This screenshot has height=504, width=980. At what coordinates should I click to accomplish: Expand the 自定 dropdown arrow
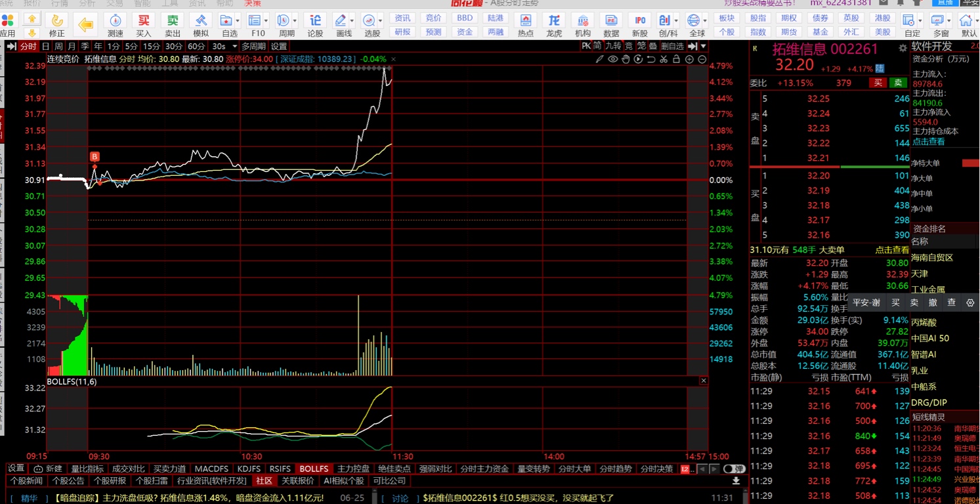(x=920, y=20)
